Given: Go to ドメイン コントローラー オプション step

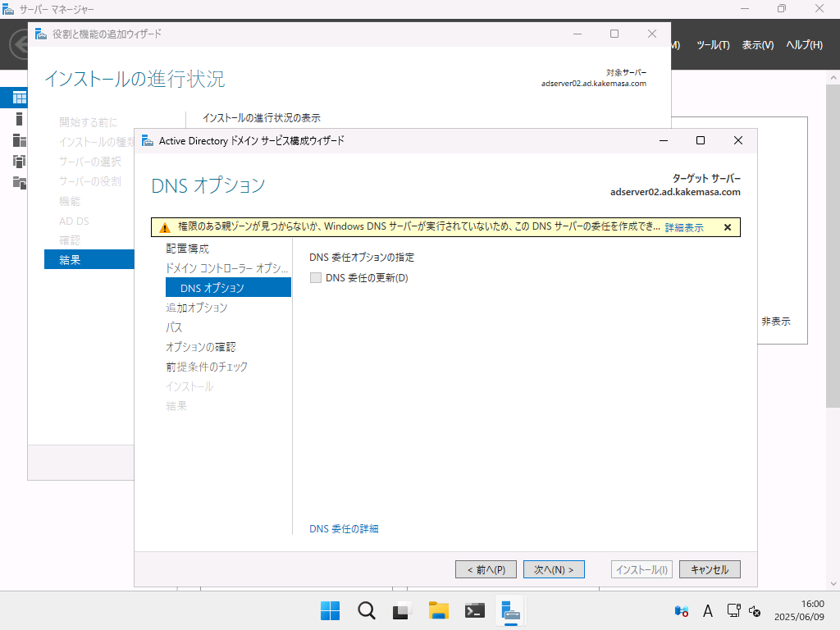Looking at the screenshot, I should click(x=226, y=268).
